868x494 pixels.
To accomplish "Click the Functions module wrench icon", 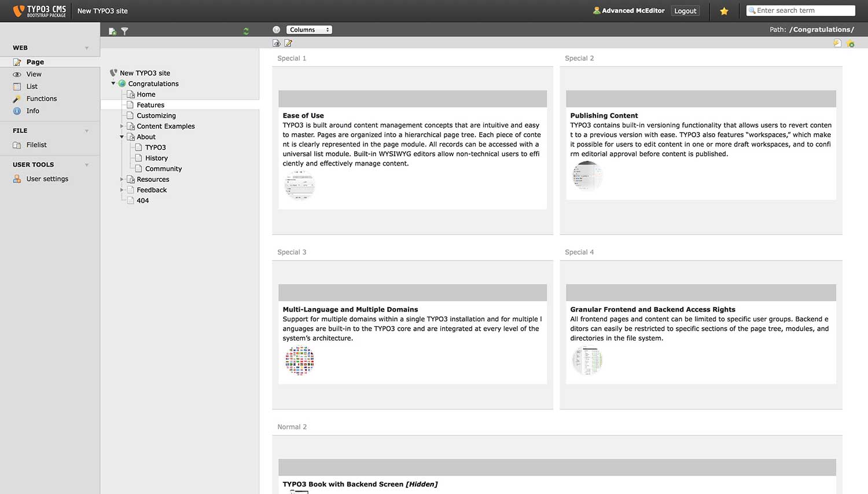I will point(17,99).
